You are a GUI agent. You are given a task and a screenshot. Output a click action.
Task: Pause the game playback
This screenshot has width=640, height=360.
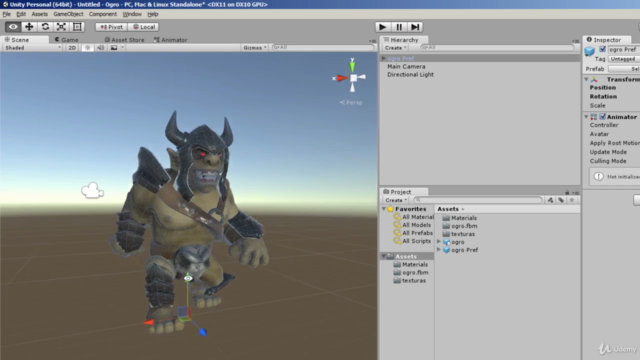(399, 27)
